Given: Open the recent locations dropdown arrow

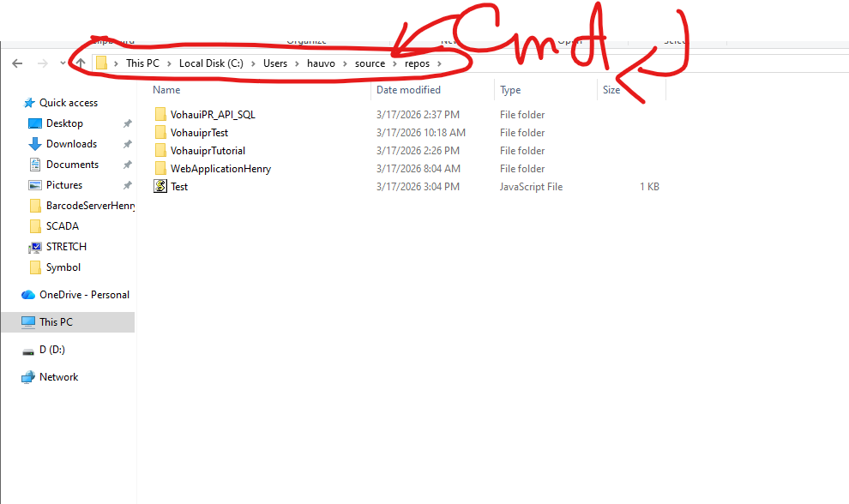Looking at the screenshot, I should tap(63, 64).
